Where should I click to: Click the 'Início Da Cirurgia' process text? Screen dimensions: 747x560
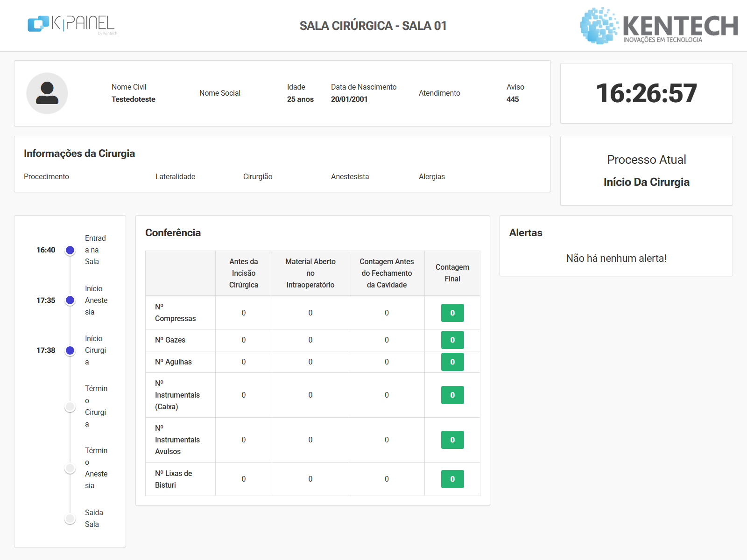(x=646, y=182)
